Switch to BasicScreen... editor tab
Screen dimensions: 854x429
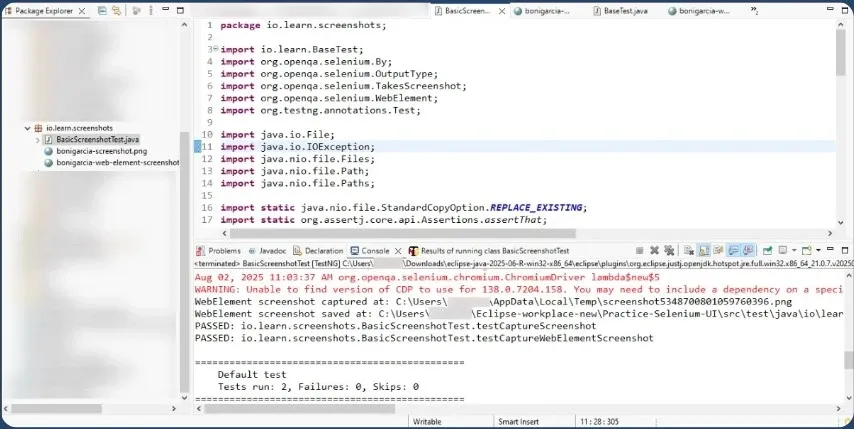pyautogui.click(x=467, y=11)
